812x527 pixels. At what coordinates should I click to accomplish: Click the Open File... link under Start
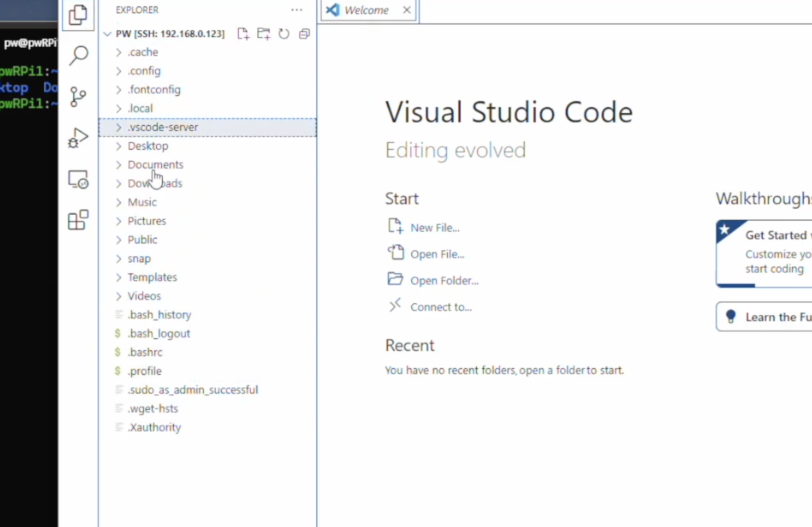point(437,254)
